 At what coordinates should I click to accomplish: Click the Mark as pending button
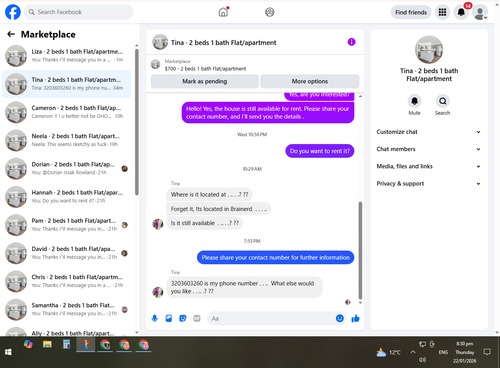coord(205,81)
